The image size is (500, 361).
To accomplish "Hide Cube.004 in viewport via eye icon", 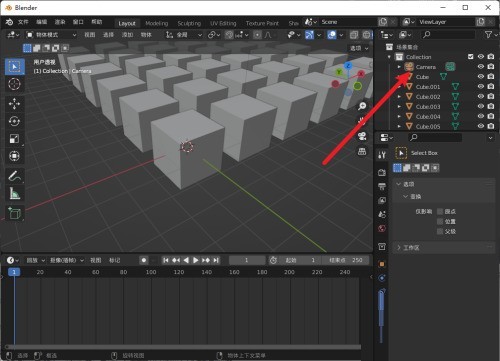I will (481, 116).
